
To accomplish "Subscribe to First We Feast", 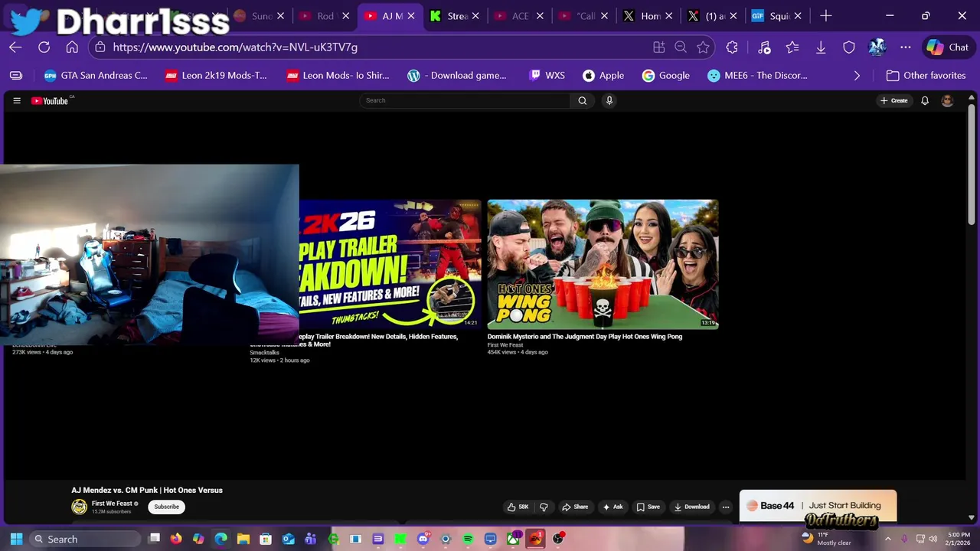I will (166, 507).
